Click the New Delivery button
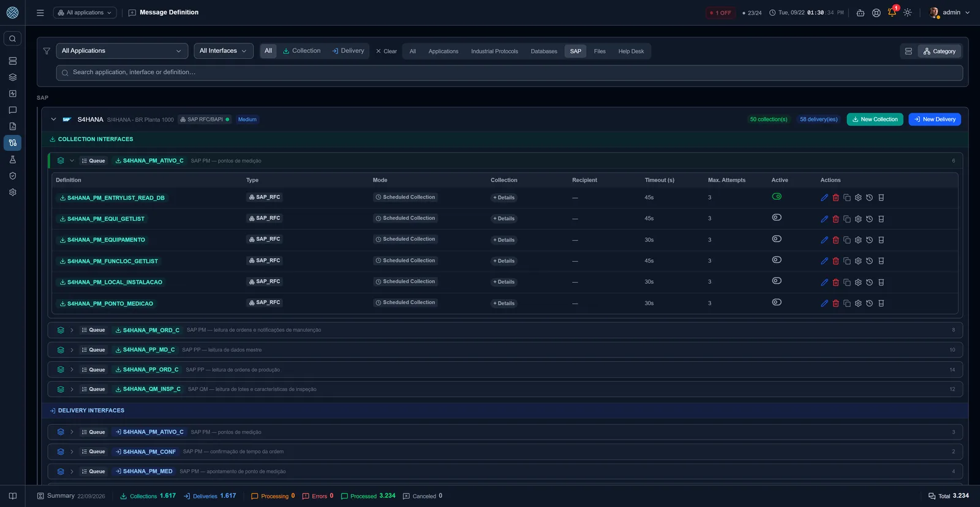Screen dimensions: 980x507 (935, 120)
